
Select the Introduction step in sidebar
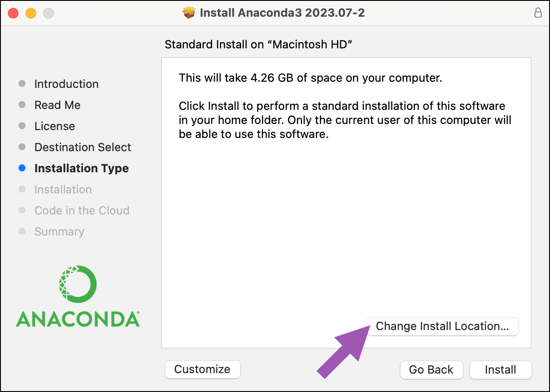(x=66, y=84)
